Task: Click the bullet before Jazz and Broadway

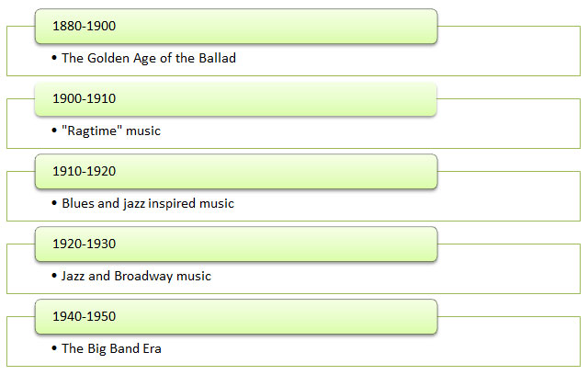Action: pyautogui.click(x=54, y=276)
